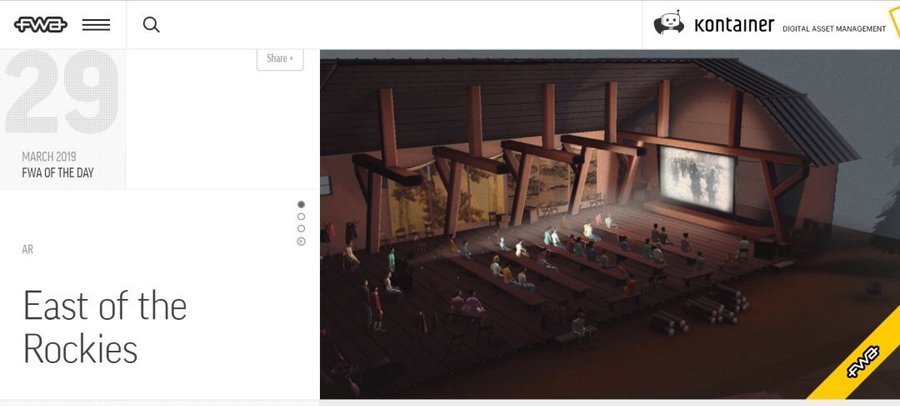Select the first slide indicator dot
The width and height of the screenshot is (900, 406).
click(301, 204)
